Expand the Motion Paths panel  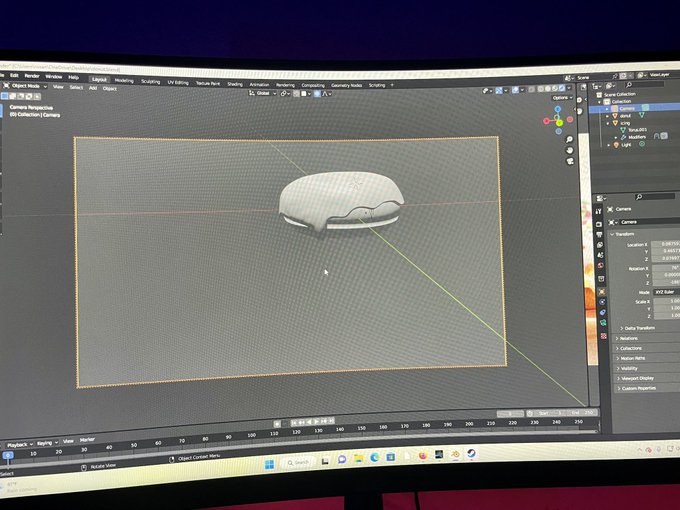(x=632, y=358)
